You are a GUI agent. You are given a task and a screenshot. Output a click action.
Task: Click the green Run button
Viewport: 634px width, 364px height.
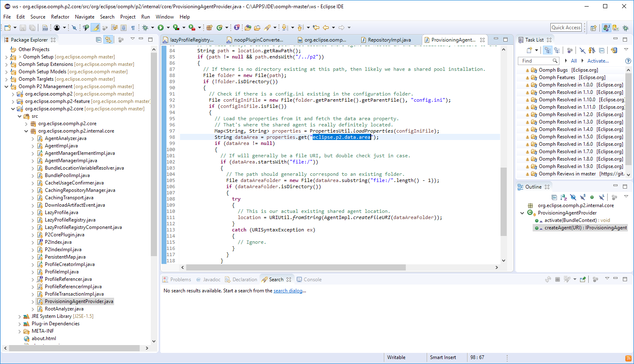coord(161,28)
